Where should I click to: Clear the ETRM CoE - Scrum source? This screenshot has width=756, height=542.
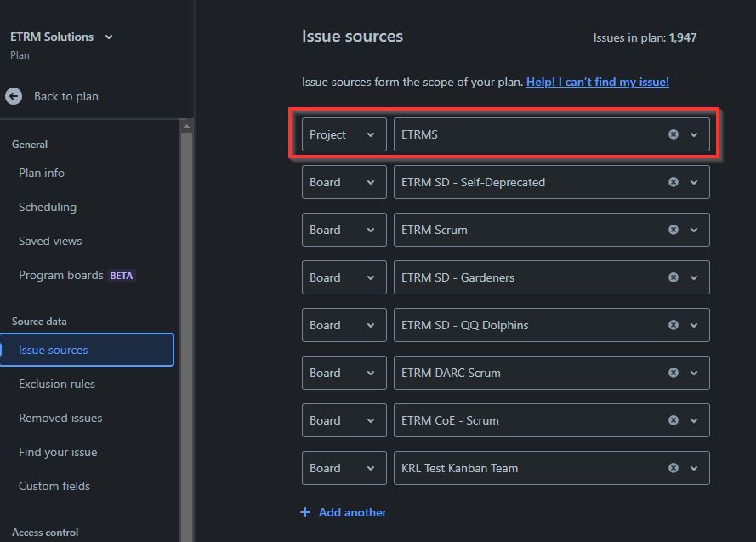tap(674, 420)
